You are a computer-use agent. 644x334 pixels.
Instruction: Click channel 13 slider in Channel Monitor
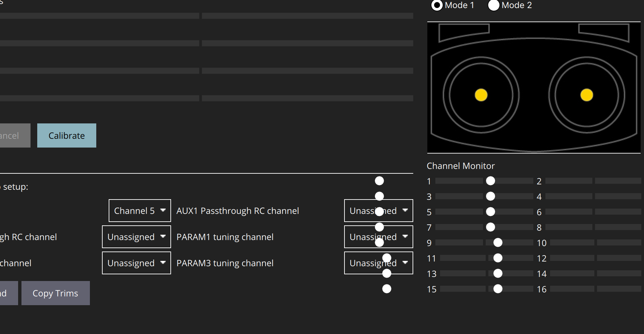click(497, 273)
